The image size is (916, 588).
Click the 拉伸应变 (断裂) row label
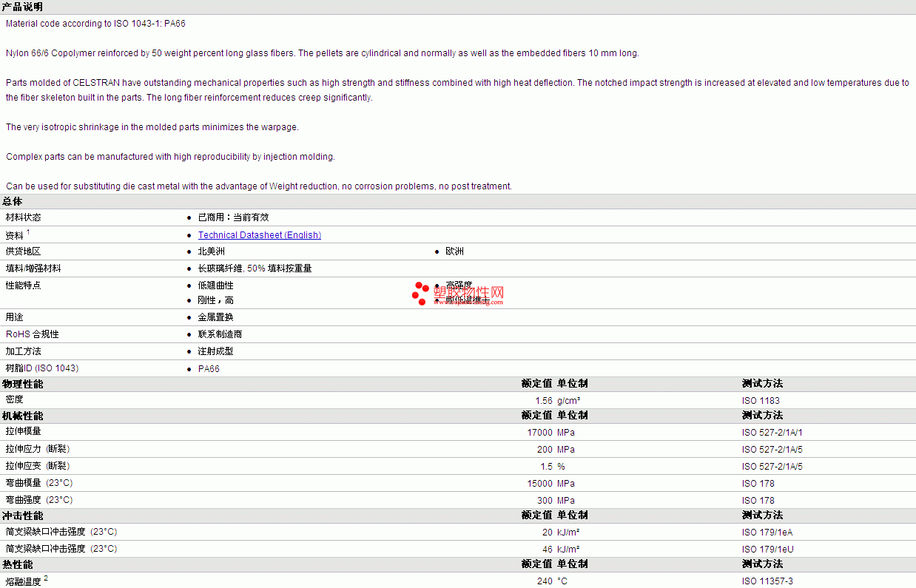point(38,466)
